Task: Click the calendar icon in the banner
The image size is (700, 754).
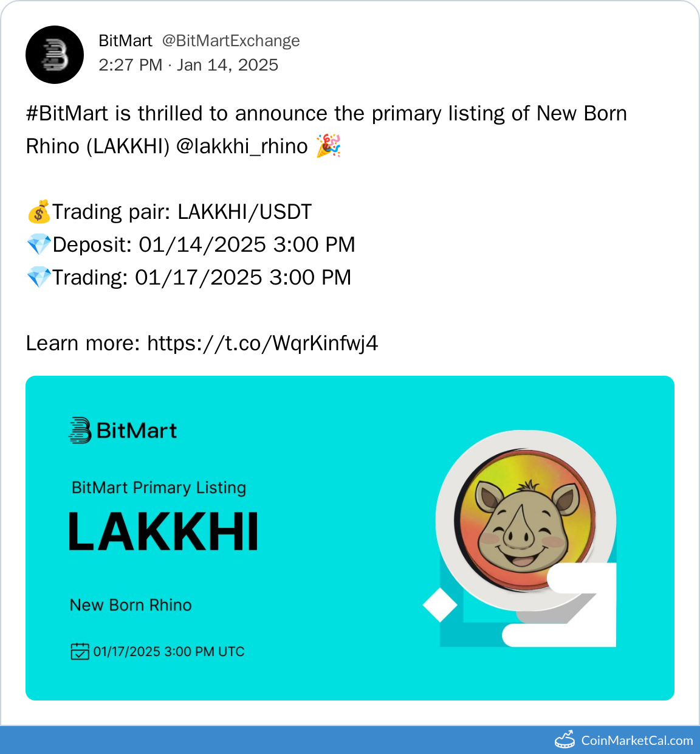Action: [80, 651]
